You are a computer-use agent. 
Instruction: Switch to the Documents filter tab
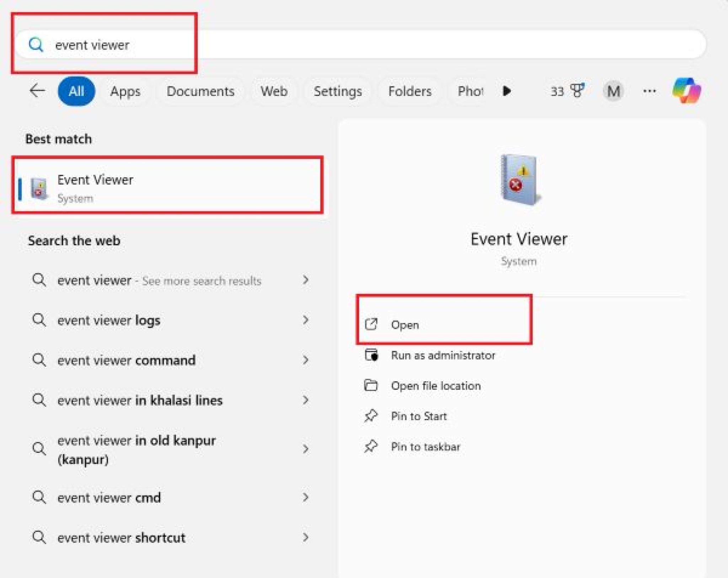[x=200, y=91]
